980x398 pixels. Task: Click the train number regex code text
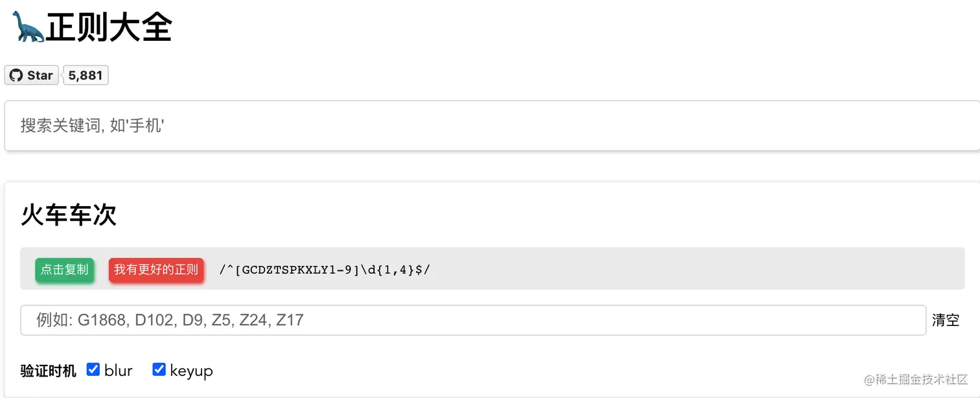click(325, 269)
